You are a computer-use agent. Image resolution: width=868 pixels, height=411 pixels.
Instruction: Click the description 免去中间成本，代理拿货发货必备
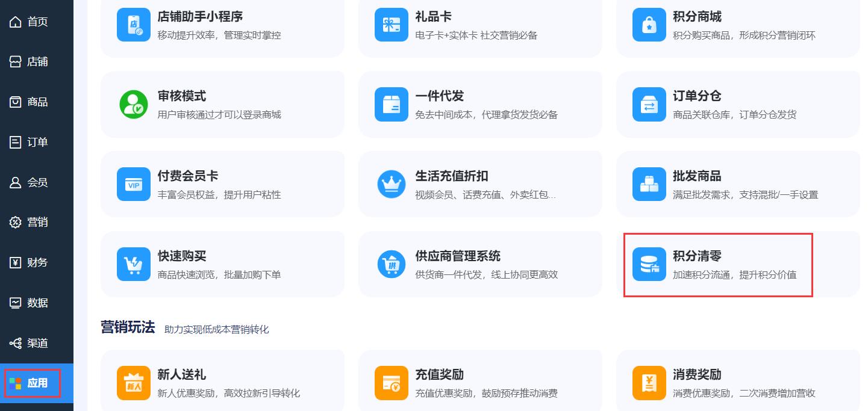click(487, 114)
